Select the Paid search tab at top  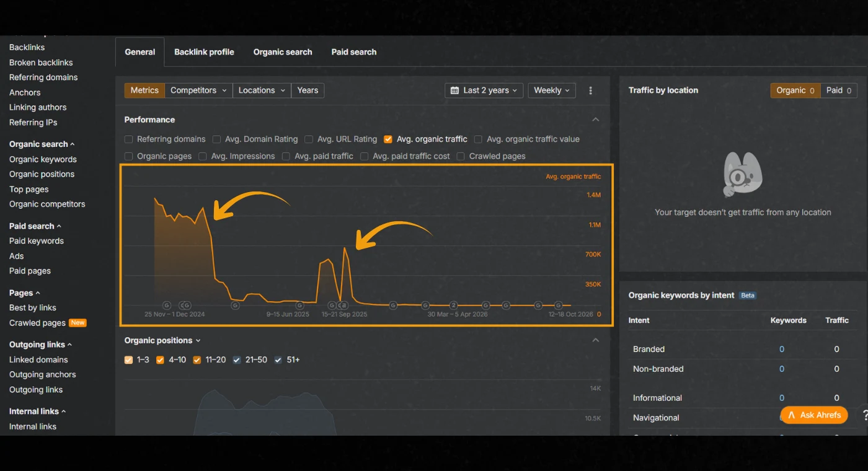click(x=354, y=52)
